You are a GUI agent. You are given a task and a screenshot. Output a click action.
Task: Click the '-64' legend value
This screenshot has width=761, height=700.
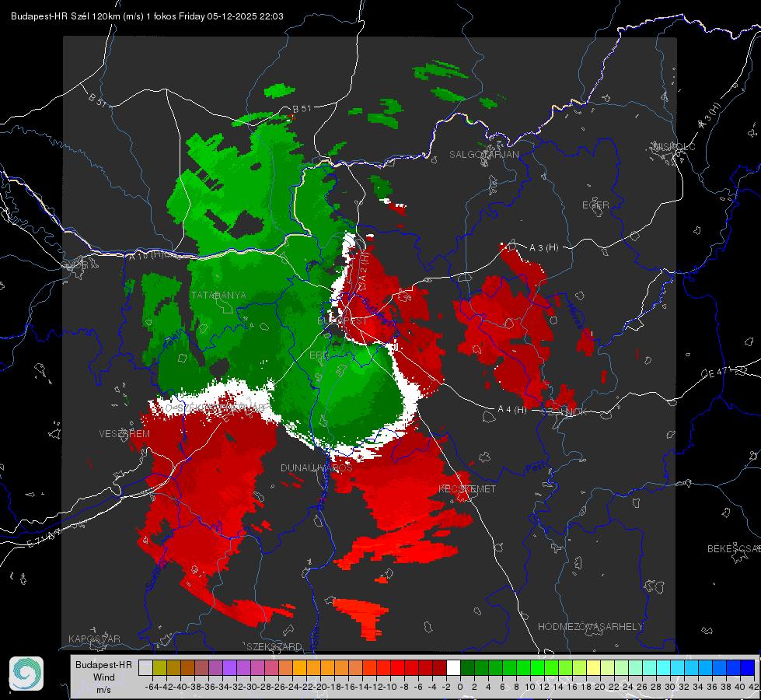pyautogui.click(x=152, y=687)
